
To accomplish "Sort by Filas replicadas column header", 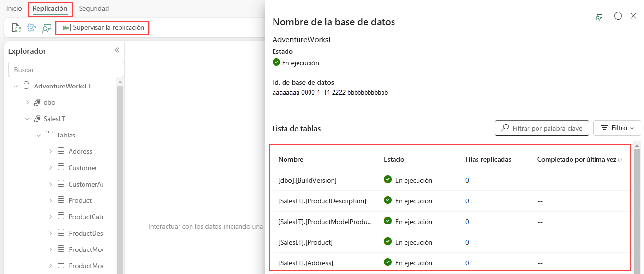I will [x=489, y=159].
